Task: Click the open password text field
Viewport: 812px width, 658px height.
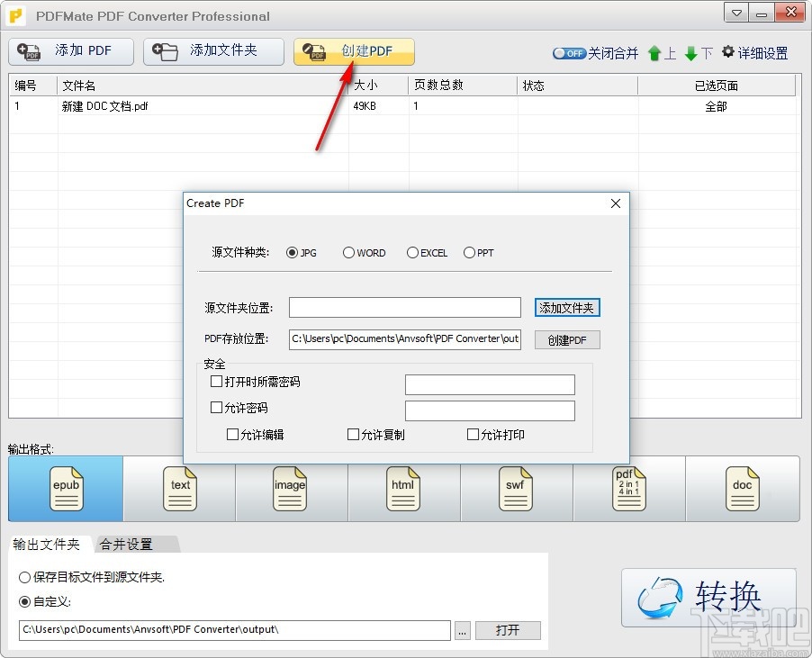Action: tap(490, 384)
